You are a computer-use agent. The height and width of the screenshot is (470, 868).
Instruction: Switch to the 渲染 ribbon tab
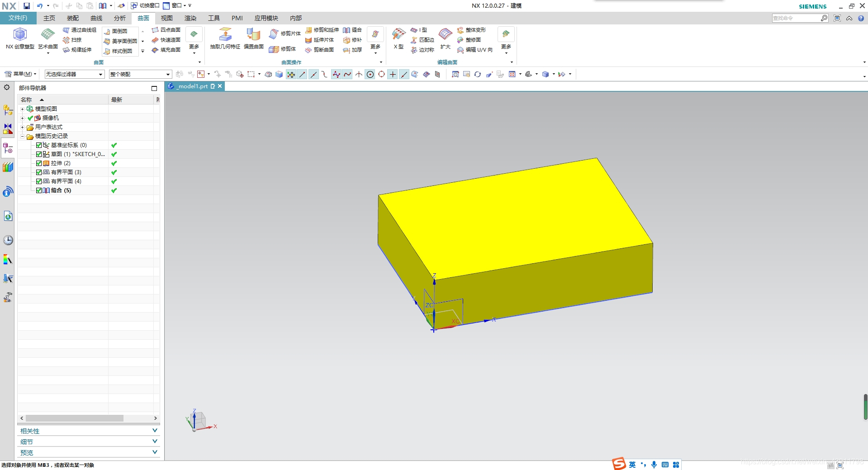(190, 18)
